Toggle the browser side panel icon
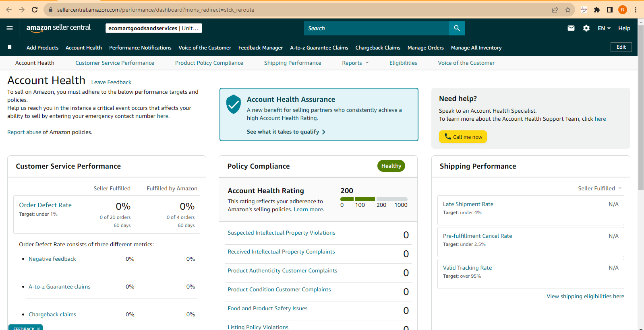Screen dimensions: 644x330 [610, 10]
